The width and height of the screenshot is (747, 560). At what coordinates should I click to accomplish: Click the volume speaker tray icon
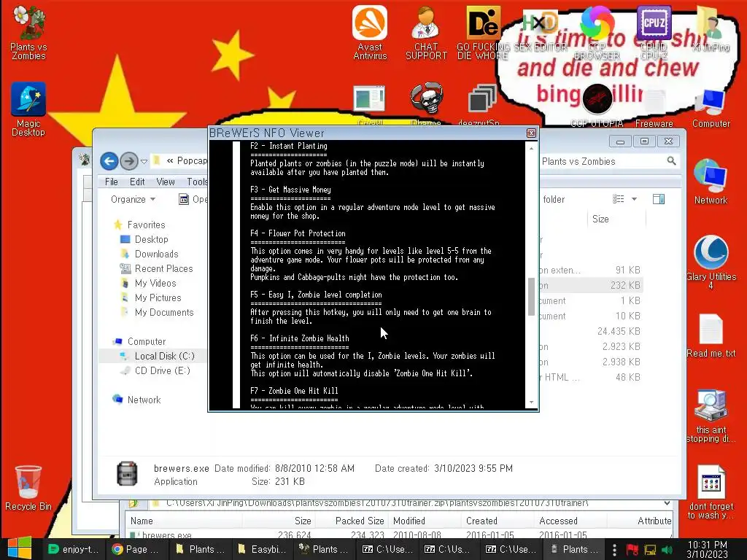(667, 550)
